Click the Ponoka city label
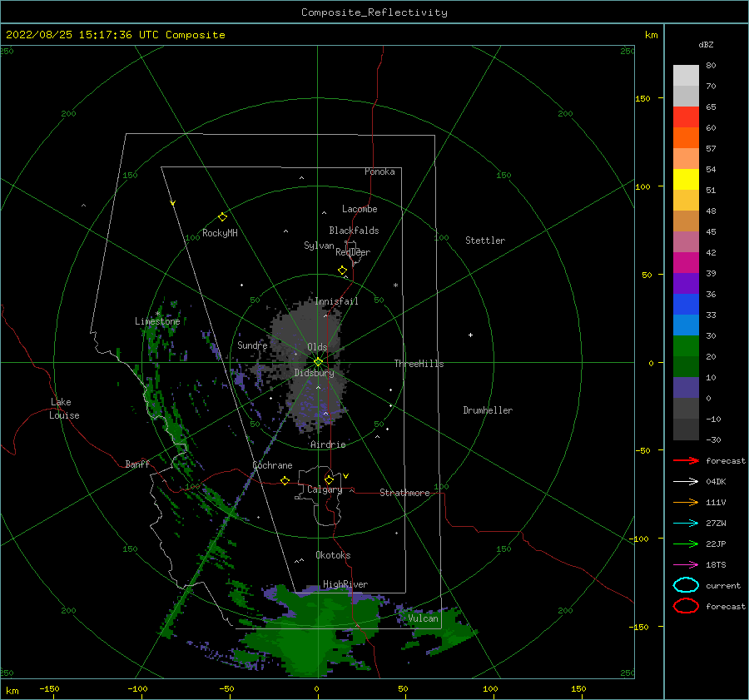The image size is (749, 700). (x=379, y=171)
